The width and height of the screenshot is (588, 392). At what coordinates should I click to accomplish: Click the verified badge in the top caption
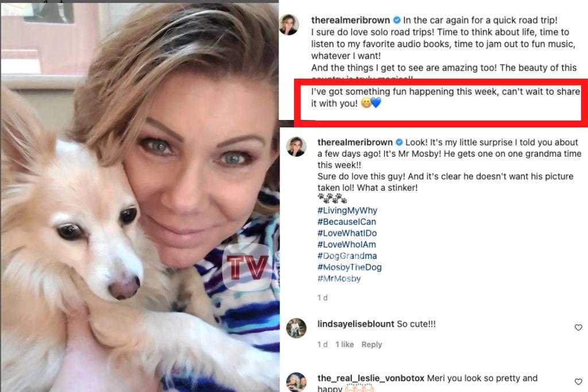(396, 20)
